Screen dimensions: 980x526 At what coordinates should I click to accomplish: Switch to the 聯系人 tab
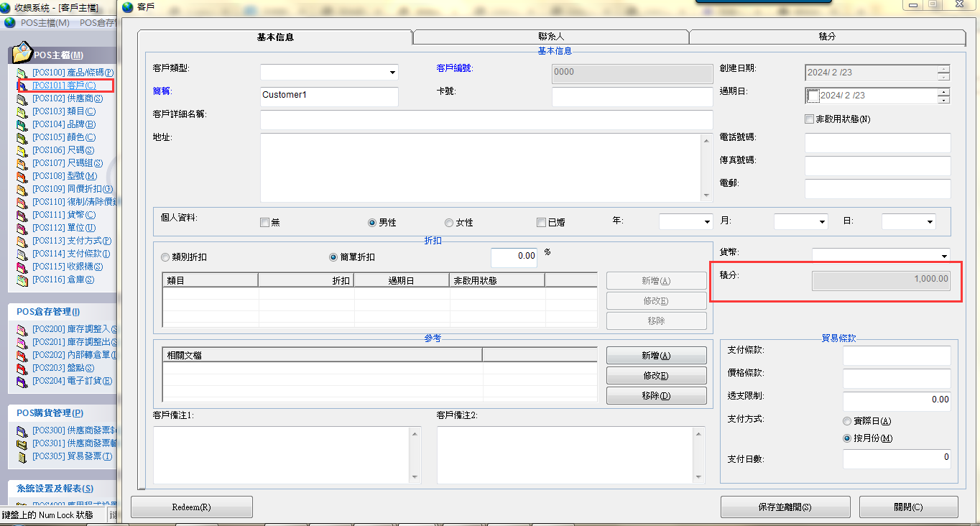[x=551, y=37]
